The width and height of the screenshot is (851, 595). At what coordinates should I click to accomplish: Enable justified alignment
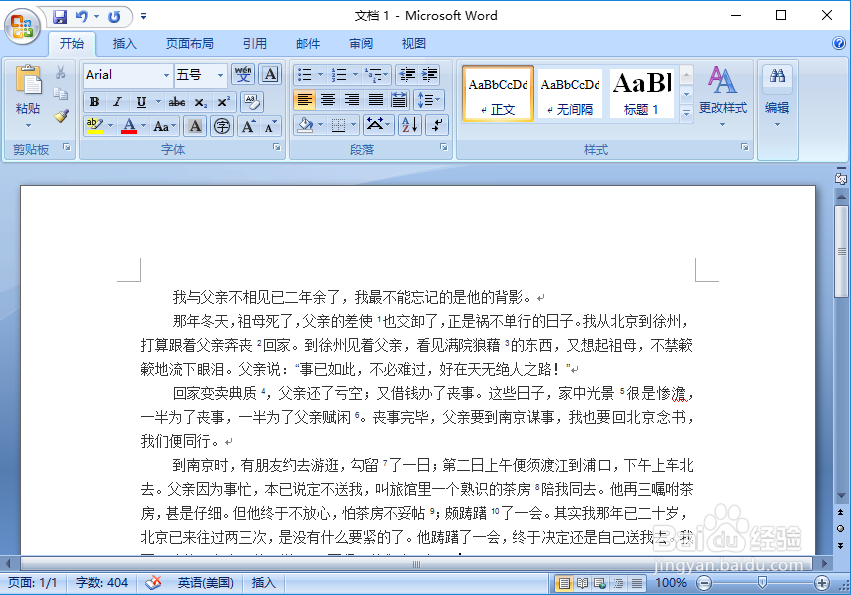coord(376,100)
